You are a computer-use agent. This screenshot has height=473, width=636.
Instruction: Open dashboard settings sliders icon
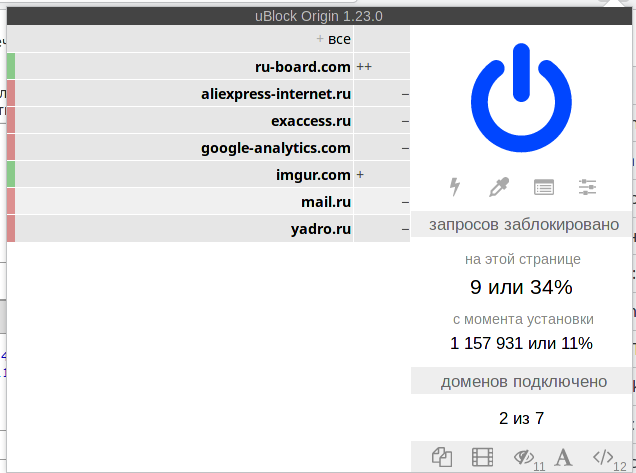coord(587,187)
